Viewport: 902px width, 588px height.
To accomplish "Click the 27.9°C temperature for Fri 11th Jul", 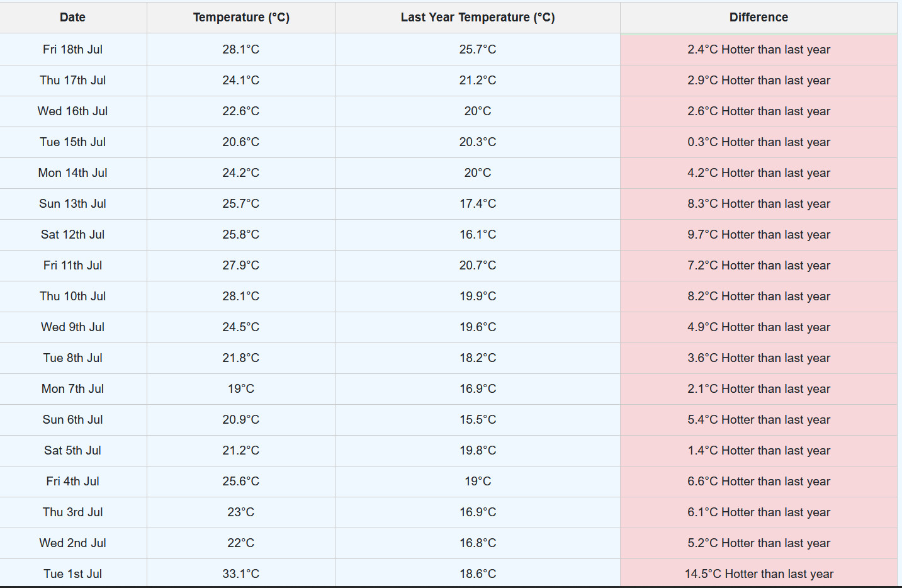I will 241,265.
